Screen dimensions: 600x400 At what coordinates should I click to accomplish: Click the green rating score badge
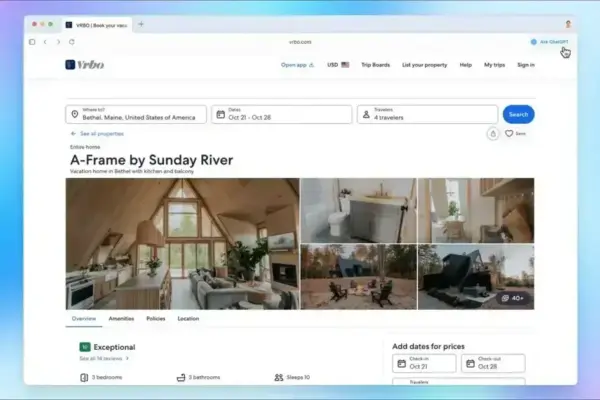[85, 347]
